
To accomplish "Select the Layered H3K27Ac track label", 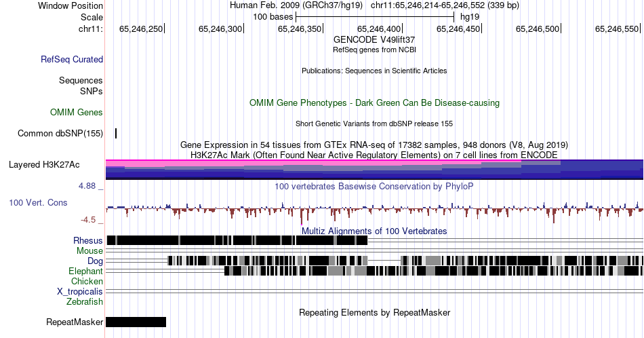I will [x=44, y=164].
